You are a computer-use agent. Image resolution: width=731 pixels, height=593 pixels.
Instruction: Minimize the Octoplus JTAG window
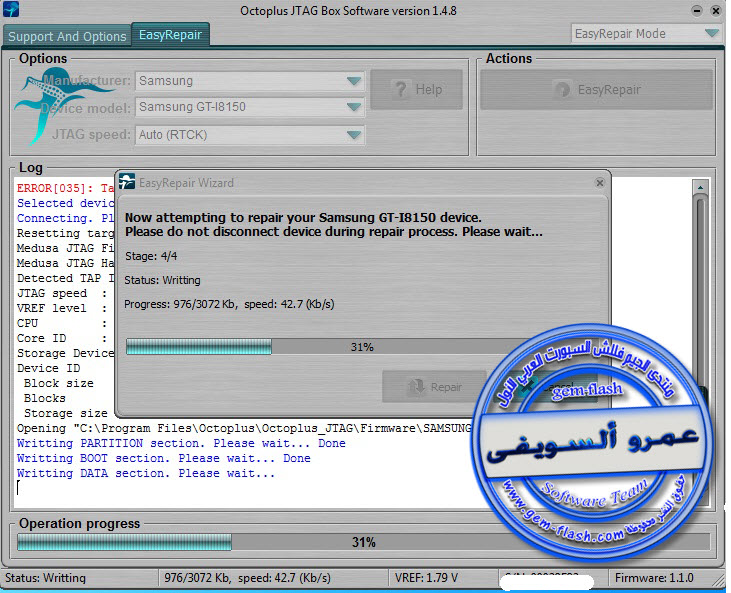(697, 10)
